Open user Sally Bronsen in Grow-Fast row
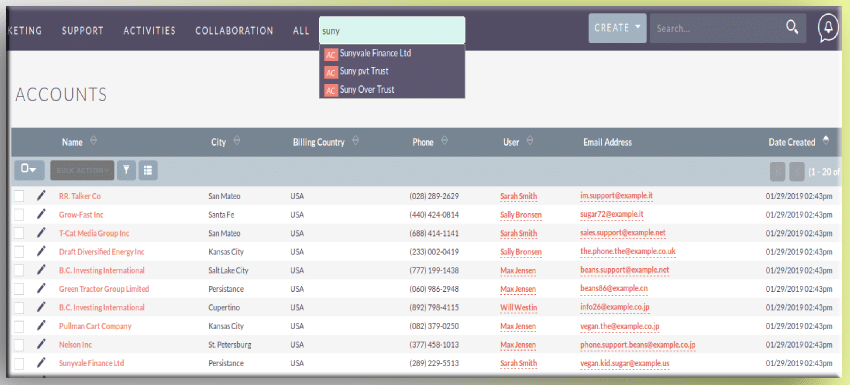This screenshot has width=850, height=385. tap(520, 215)
